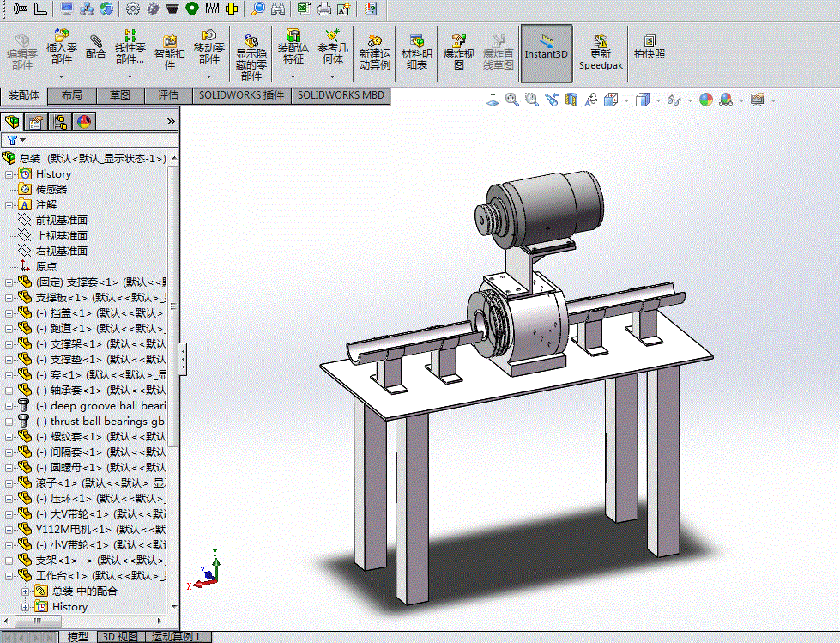Click the bolt fastener icon in top toolbar
Image resolution: width=840 pixels, height=643 pixels.
(21, 9)
